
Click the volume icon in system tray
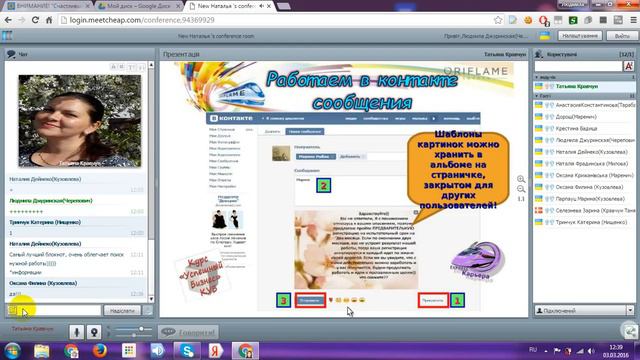point(591,351)
